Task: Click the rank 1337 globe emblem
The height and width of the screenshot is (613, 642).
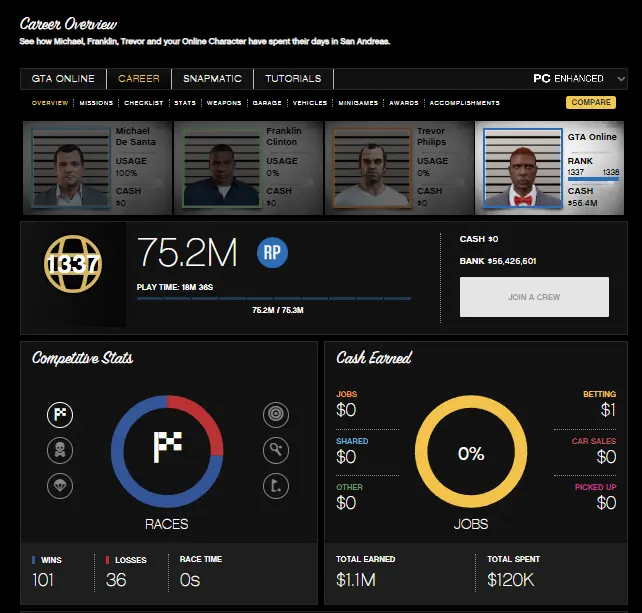Action: [72, 265]
